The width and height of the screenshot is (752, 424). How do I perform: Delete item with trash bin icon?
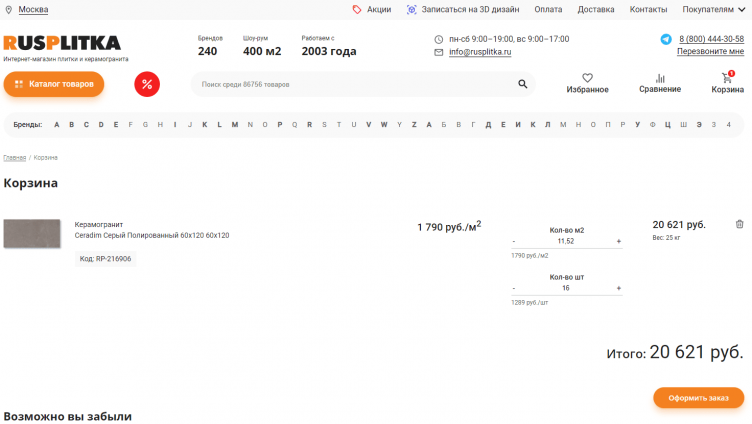[x=739, y=224]
